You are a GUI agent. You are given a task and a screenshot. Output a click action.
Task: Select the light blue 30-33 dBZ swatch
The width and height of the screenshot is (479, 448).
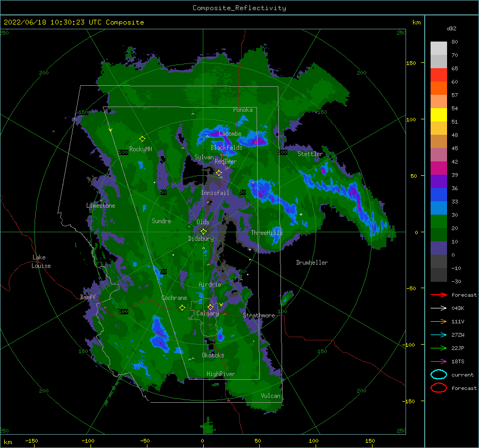(439, 208)
